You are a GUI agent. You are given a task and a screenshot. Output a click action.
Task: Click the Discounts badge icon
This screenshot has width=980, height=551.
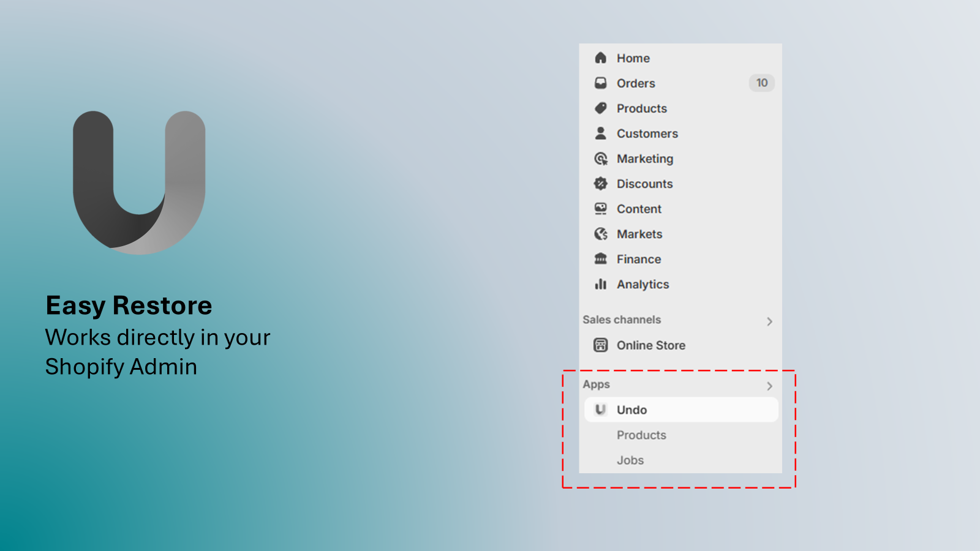click(x=601, y=184)
